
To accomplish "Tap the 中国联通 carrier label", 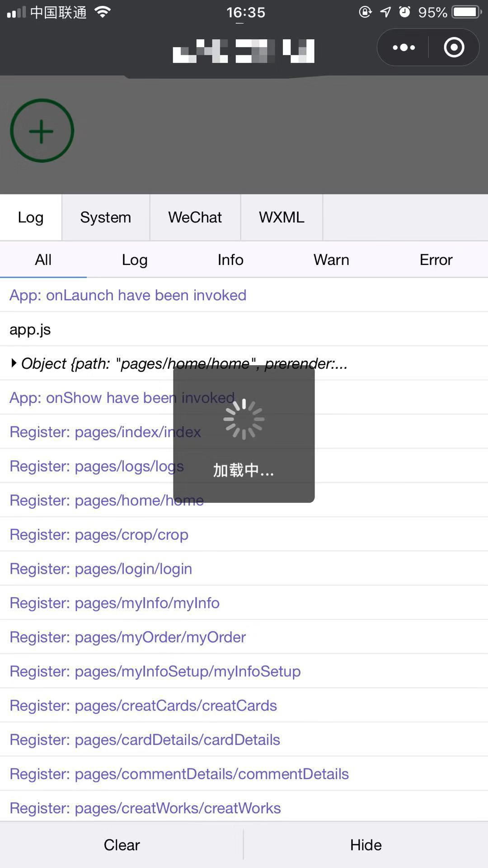I will point(59,12).
